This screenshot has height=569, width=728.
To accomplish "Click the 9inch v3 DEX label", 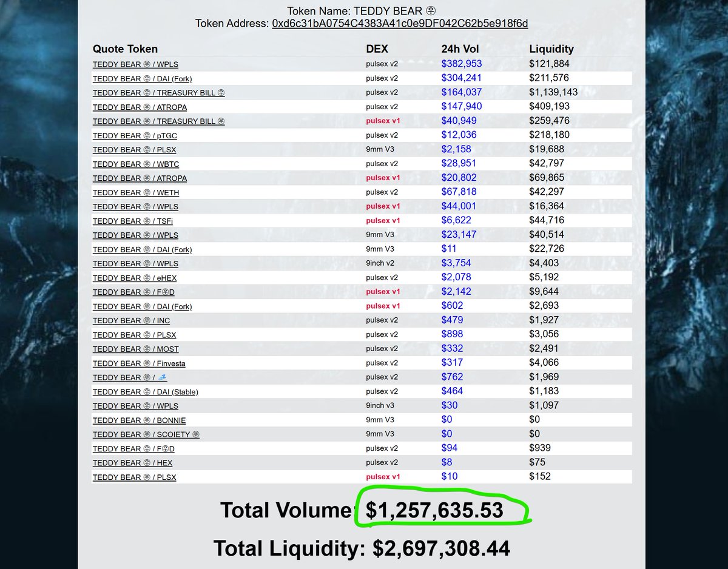I will 380,406.
